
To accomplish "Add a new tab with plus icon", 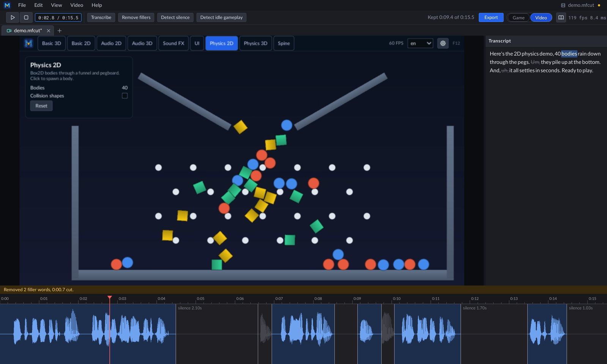I will (x=60, y=31).
